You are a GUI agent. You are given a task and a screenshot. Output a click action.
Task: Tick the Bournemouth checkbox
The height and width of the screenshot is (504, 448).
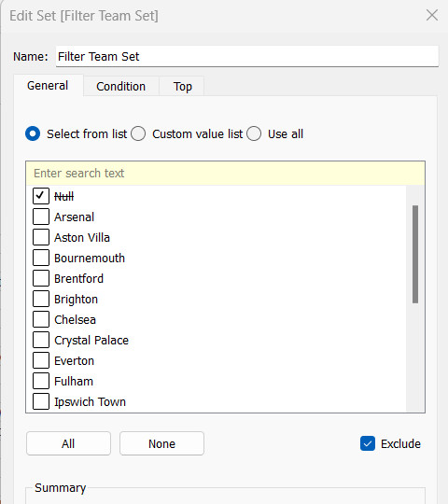coord(41,258)
